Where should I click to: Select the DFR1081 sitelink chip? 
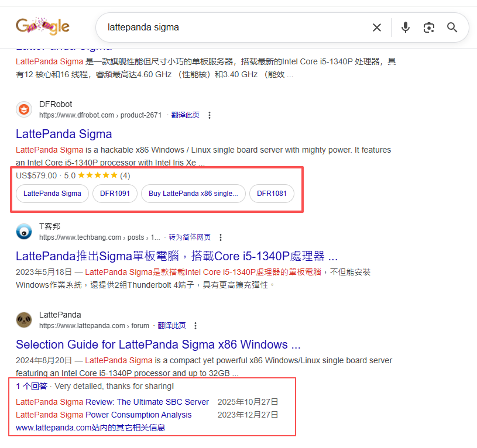pyautogui.click(x=272, y=193)
